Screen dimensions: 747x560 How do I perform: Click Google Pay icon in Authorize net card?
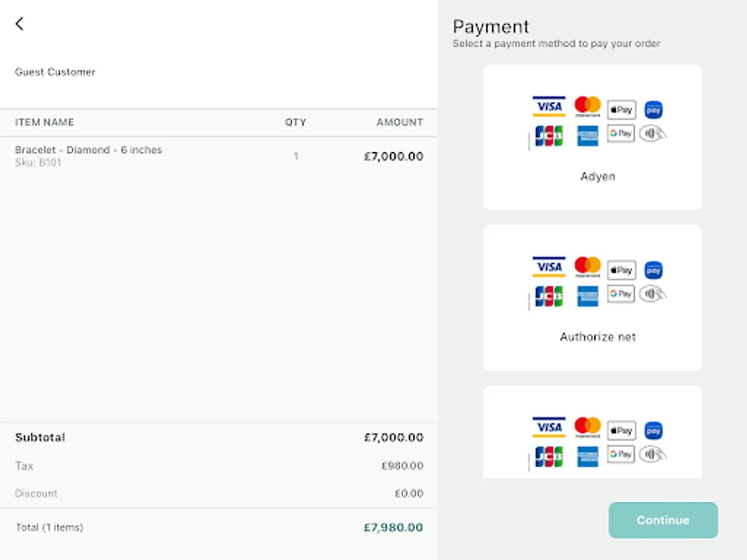pyautogui.click(x=621, y=294)
